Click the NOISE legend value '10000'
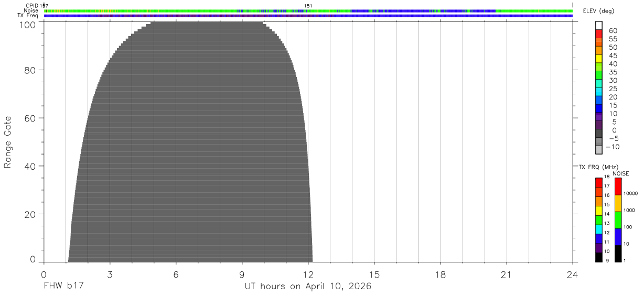The width and height of the screenshot is (644, 297). (x=630, y=193)
